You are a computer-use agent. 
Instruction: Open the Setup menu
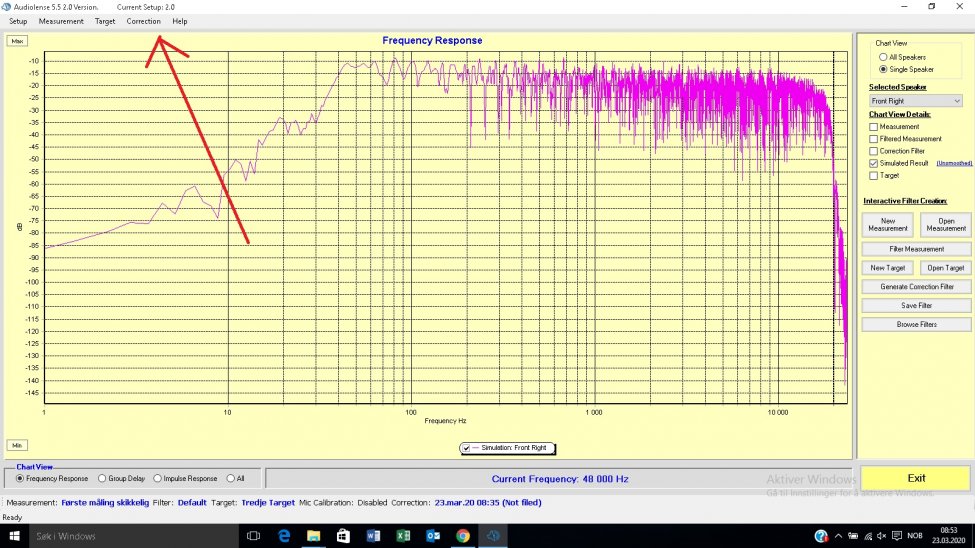pyautogui.click(x=18, y=21)
